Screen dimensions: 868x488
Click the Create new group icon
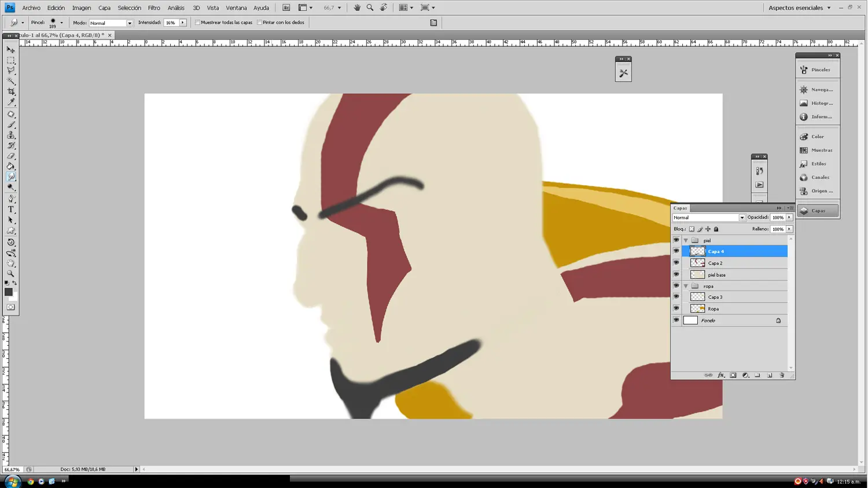pyautogui.click(x=757, y=375)
